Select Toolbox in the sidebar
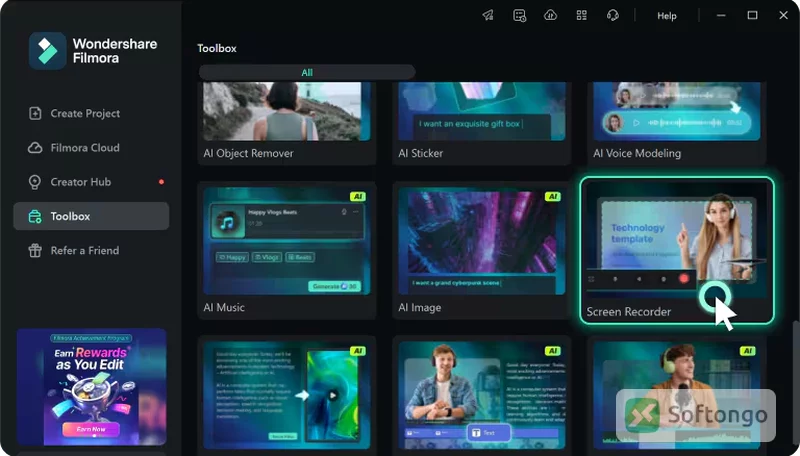This screenshot has height=456, width=800. click(91, 216)
